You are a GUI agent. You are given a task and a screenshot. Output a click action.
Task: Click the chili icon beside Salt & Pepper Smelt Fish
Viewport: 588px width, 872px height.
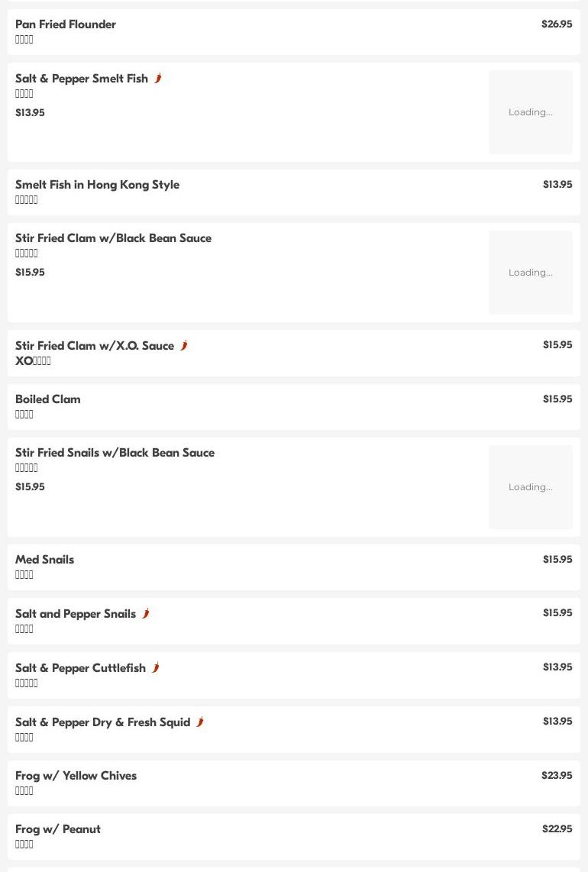pyautogui.click(x=158, y=78)
